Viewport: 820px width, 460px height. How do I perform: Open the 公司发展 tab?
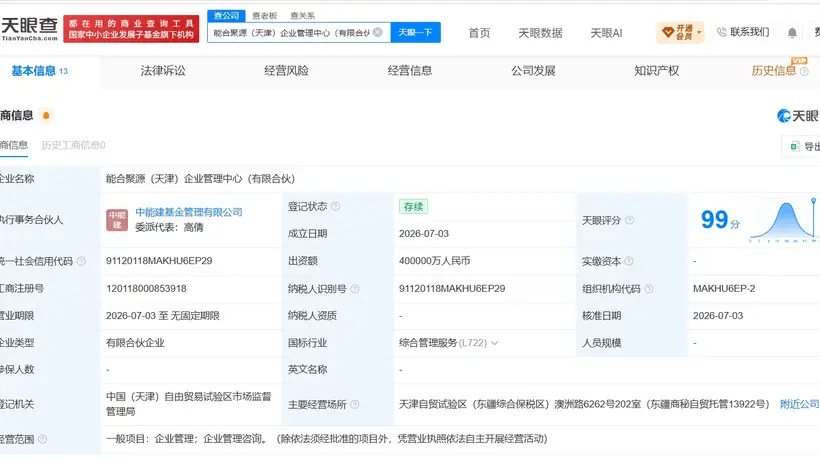point(533,71)
